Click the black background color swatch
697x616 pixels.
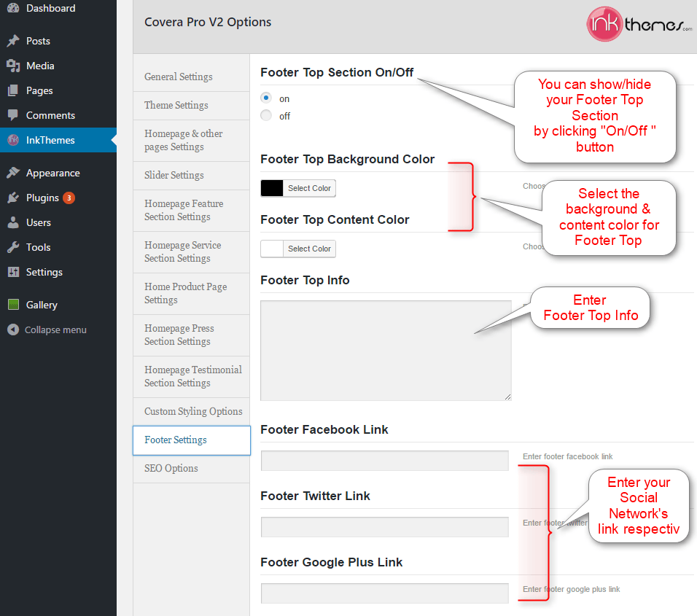[272, 188]
